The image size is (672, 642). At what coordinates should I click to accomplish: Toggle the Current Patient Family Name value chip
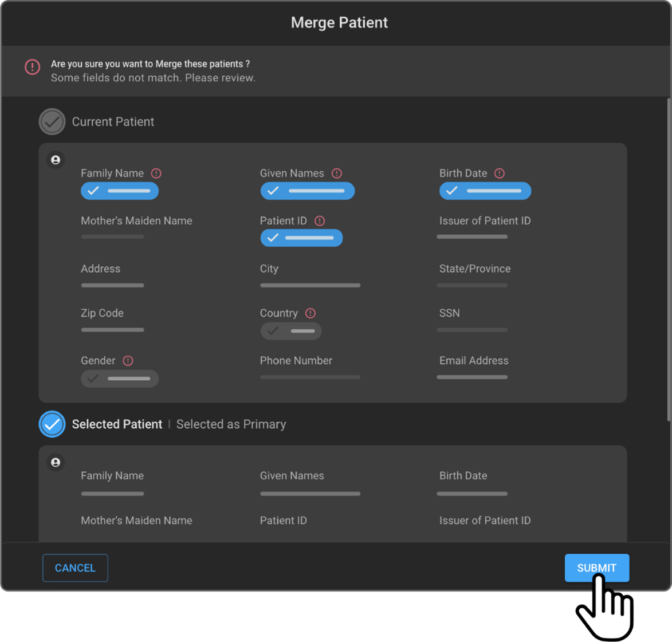[x=120, y=191]
